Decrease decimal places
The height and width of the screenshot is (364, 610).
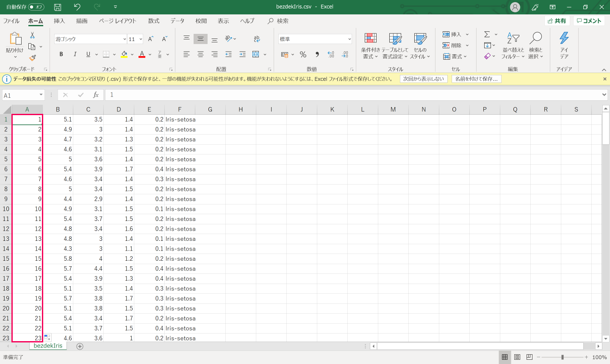click(x=345, y=54)
